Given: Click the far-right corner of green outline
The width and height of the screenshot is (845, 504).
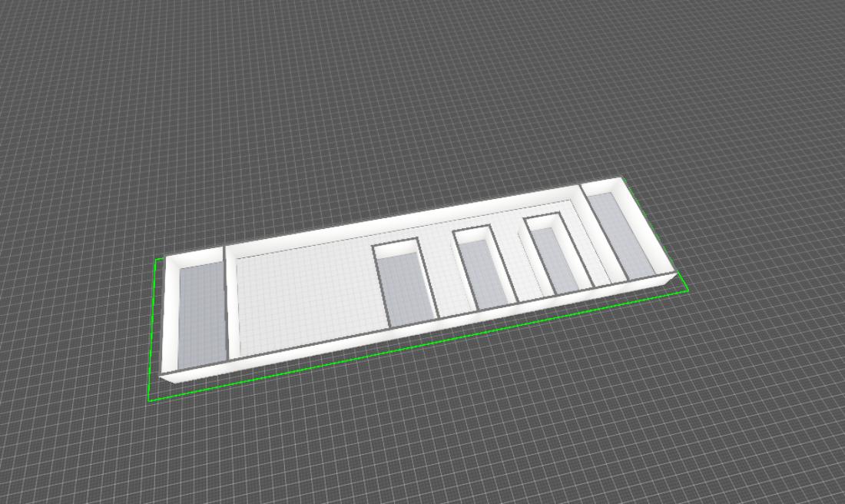Looking at the screenshot, I should tap(688, 290).
